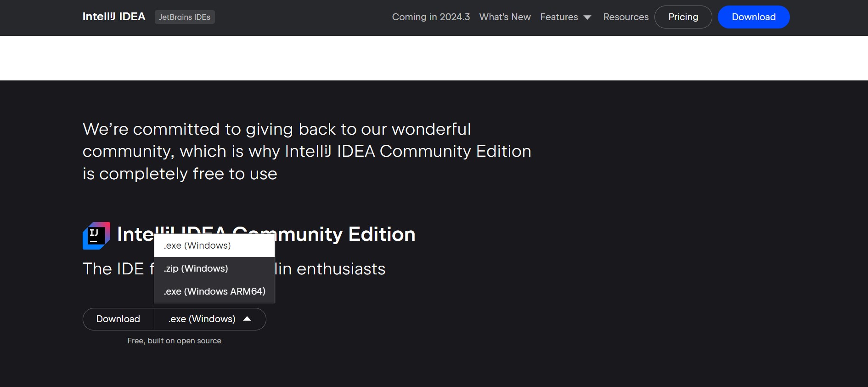This screenshot has width=868, height=387.
Task: Choose the .zip (Windows) option
Action: pyautogui.click(x=214, y=268)
